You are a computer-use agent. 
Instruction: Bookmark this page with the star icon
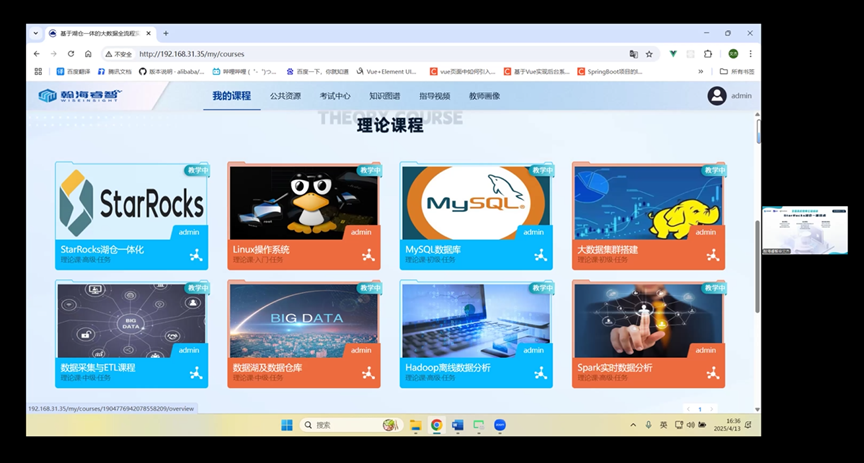(649, 54)
